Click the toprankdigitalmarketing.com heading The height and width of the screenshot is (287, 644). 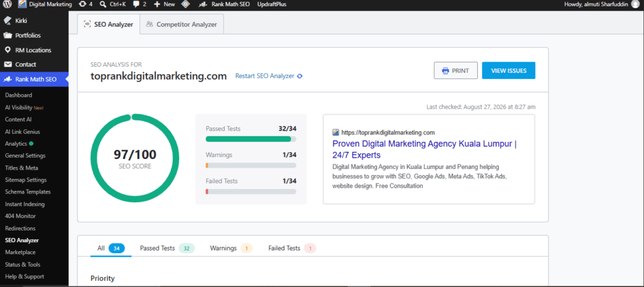[158, 76]
